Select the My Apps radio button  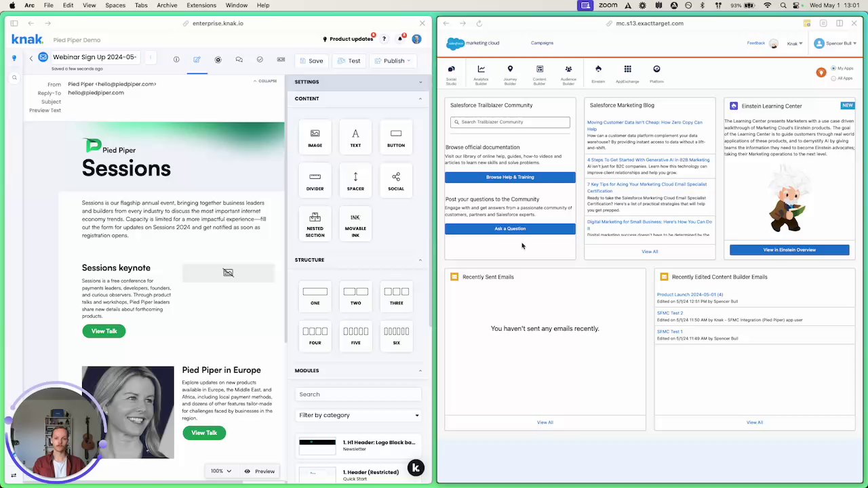click(x=834, y=68)
